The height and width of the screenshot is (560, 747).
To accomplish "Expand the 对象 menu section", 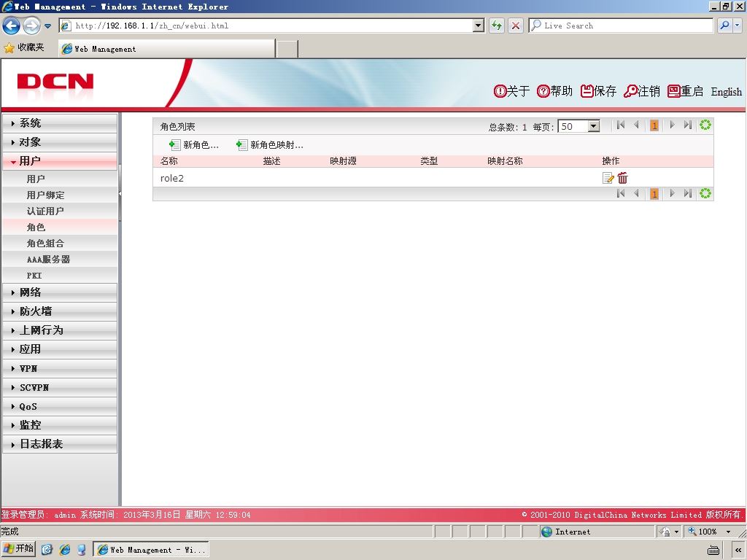I will [x=60, y=142].
